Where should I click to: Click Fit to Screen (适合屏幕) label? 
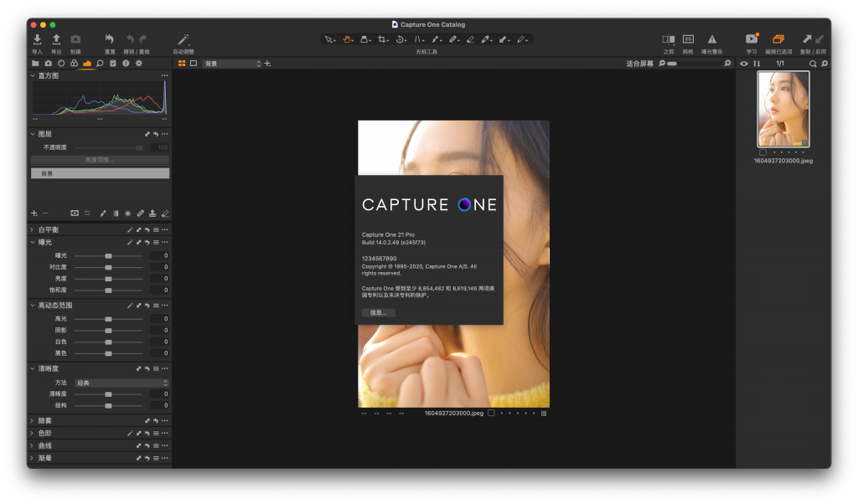click(639, 64)
